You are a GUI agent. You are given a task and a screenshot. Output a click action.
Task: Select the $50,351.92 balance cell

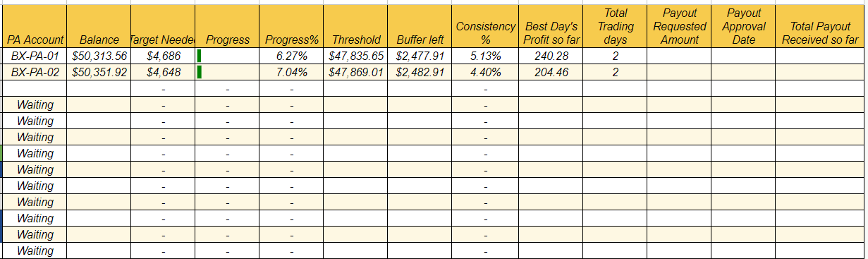pos(99,72)
